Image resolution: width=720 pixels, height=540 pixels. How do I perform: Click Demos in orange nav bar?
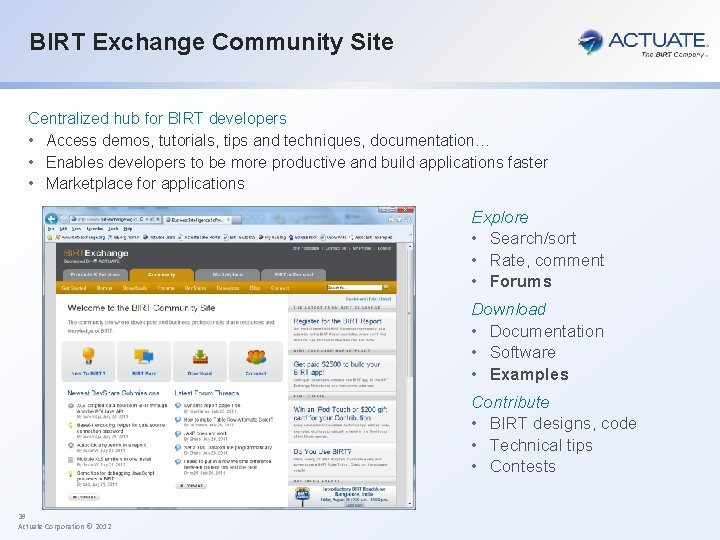[x=104, y=288]
